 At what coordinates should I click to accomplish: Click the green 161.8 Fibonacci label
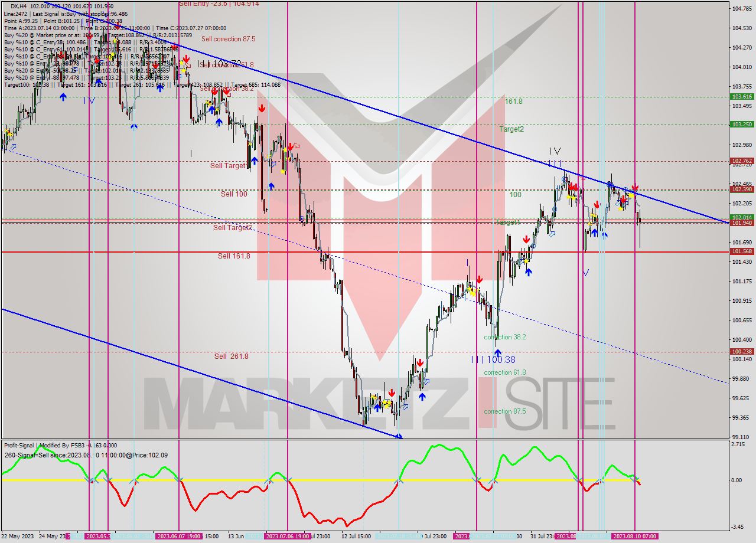[513, 102]
